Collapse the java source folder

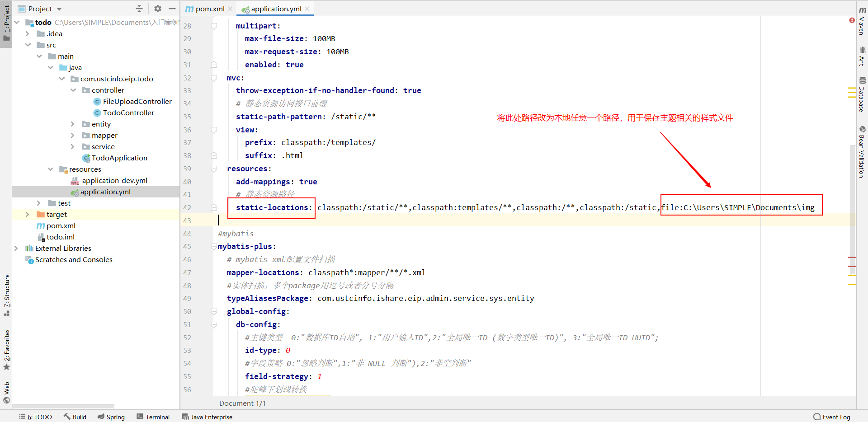51,67
